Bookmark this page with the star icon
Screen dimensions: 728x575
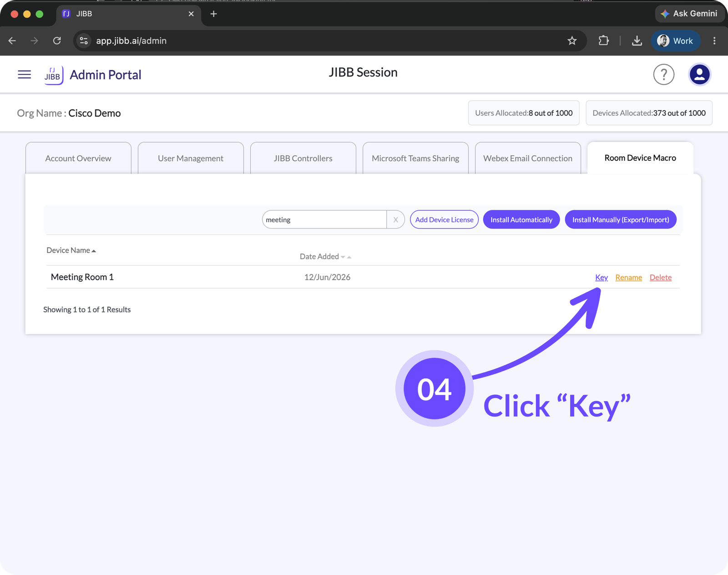[572, 41]
